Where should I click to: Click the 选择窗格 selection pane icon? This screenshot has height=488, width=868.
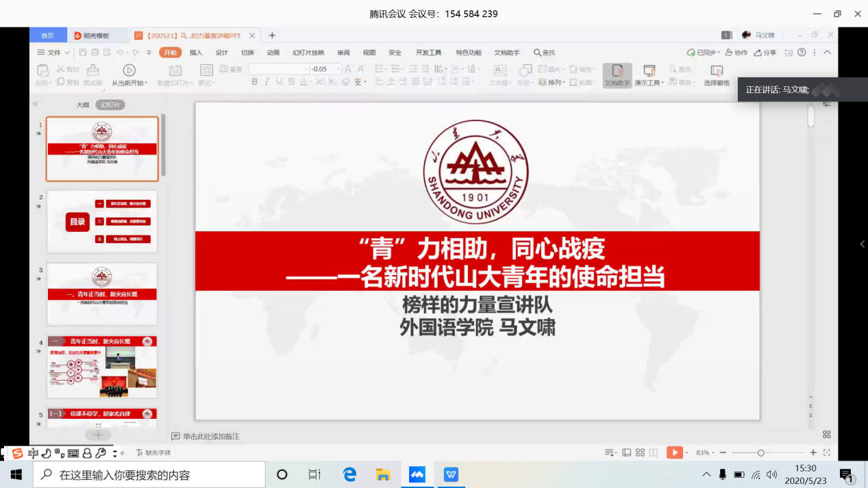[717, 70]
